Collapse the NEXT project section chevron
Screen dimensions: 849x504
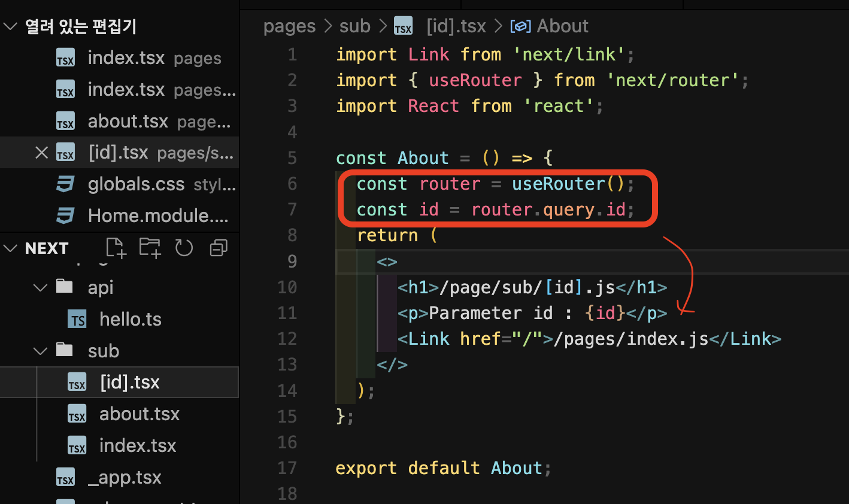pyautogui.click(x=10, y=248)
